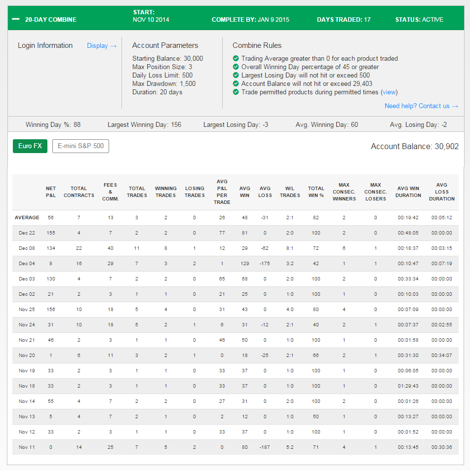The height and width of the screenshot is (476, 470).
Task: Click Avg. Losing Day: -2 statistic
Action: (x=418, y=125)
